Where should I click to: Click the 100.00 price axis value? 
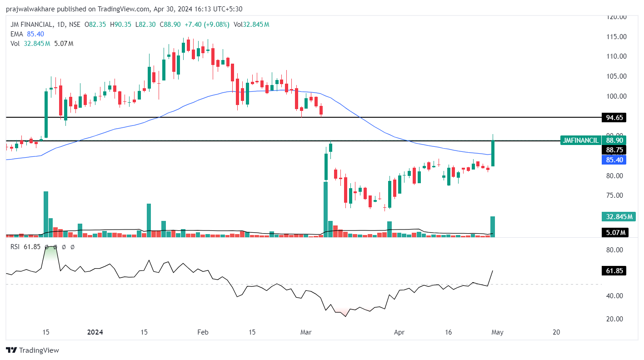click(617, 96)
